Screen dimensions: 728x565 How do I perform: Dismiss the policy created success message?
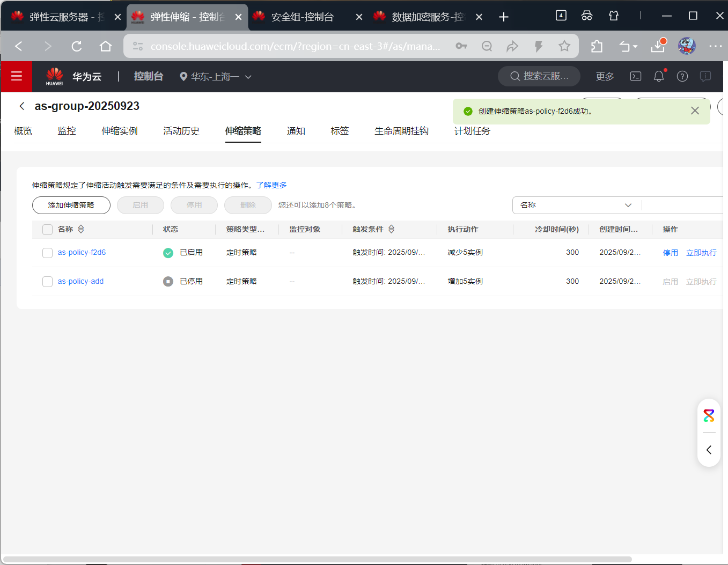pos(695,111)
